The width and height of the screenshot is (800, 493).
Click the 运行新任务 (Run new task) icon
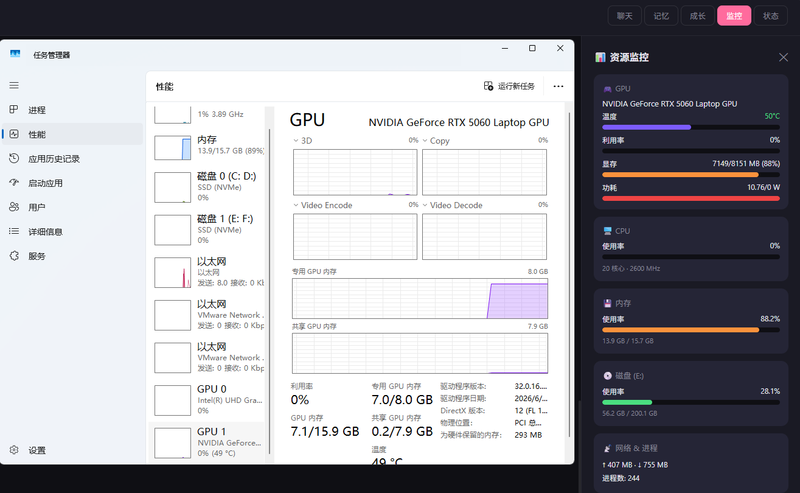488,86
